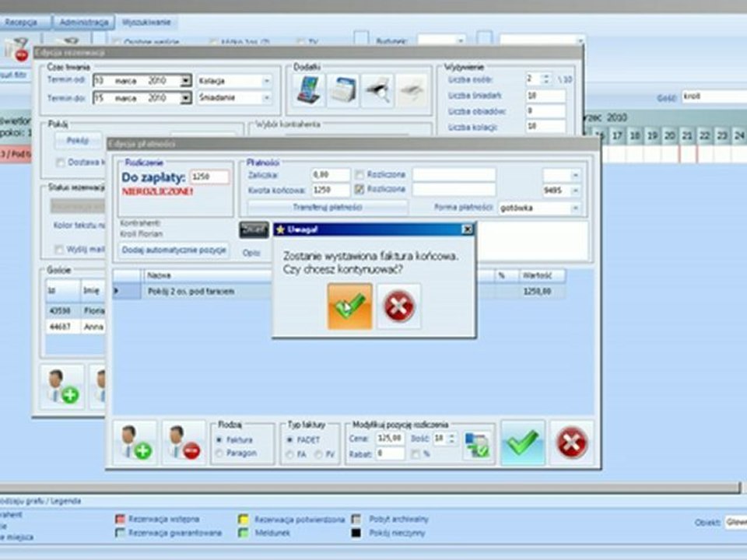Toggle Dostawa checkbox in Pokój section
The height and width of the screenshot is (560, 747).
point(61,163)
